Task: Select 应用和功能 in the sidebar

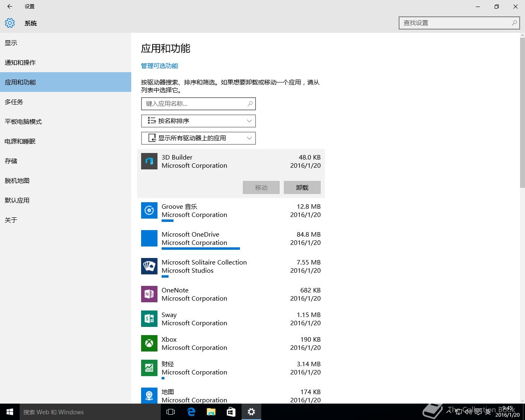Action: [x=66, y=82]
